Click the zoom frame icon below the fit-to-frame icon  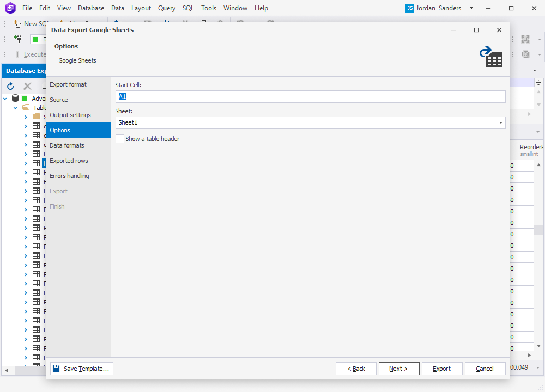(x=525, y=54)
